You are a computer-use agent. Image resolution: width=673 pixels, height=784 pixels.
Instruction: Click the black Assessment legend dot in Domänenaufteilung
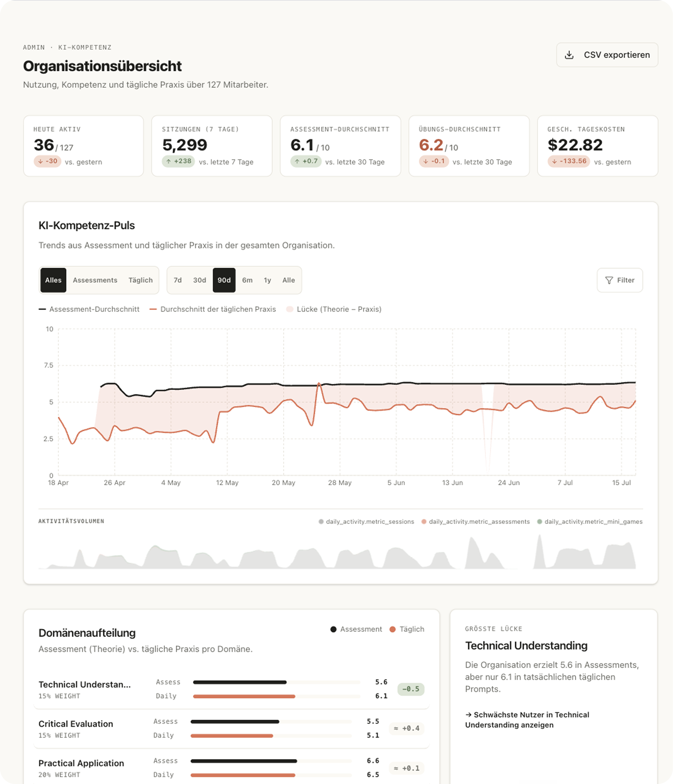pyautogui.click(x=333, y=629)
